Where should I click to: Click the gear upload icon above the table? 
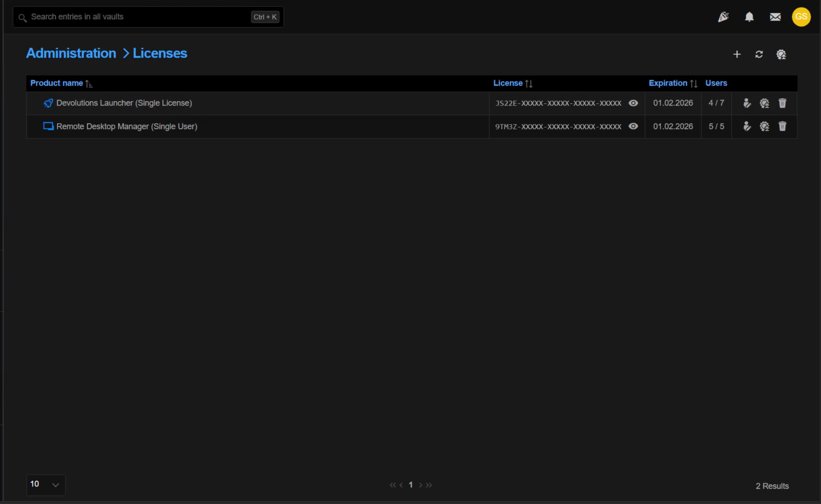click(781, 54)
